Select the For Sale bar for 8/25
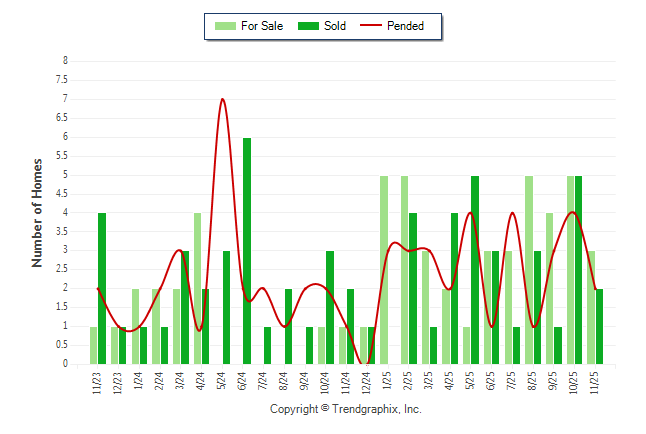Viewport: 646px width, 434px height. point(529,269)
